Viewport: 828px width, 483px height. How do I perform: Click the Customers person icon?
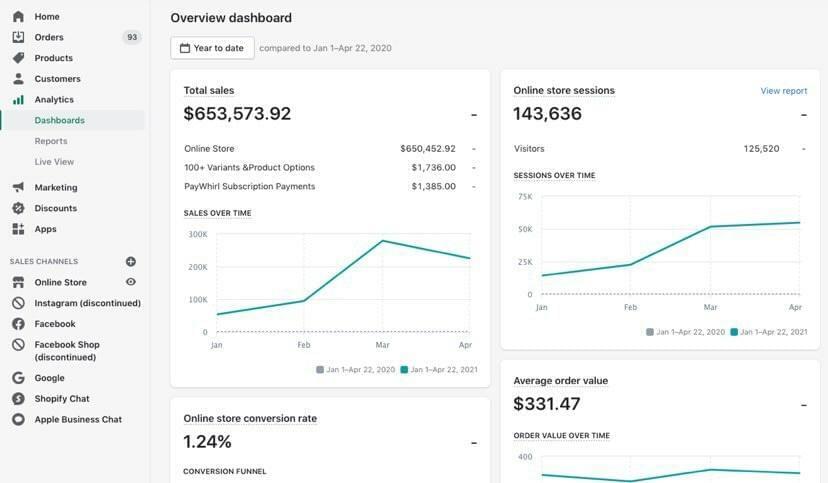tap(18, 79)
